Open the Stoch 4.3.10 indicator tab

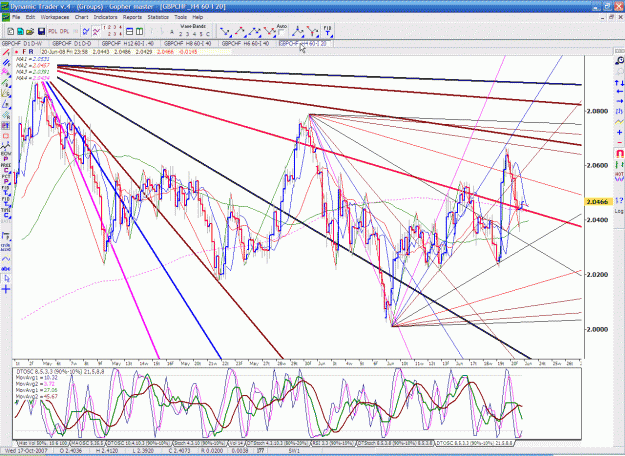coord(199,443)
